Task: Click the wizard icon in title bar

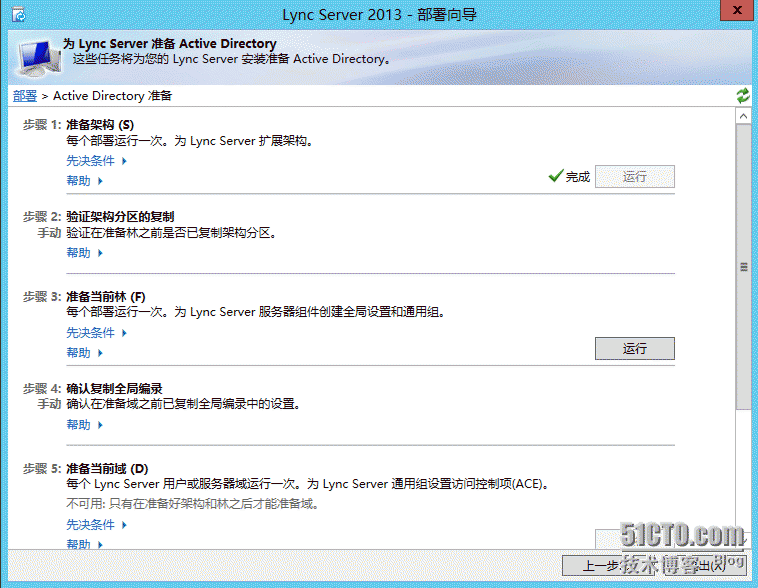Action: coord(18,15)
